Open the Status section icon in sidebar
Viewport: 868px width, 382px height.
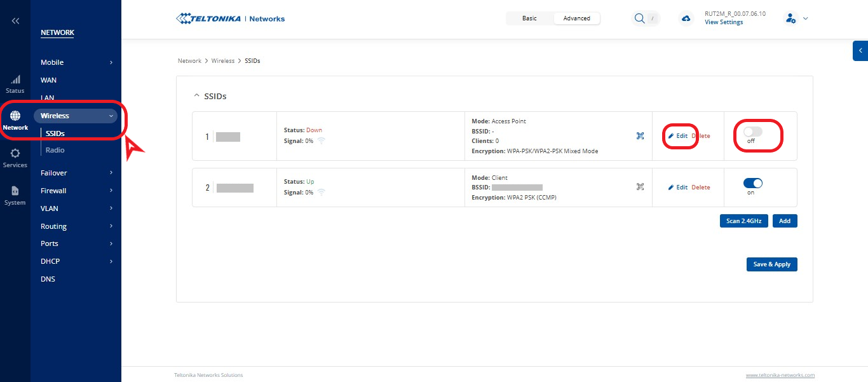coord(15,80)
